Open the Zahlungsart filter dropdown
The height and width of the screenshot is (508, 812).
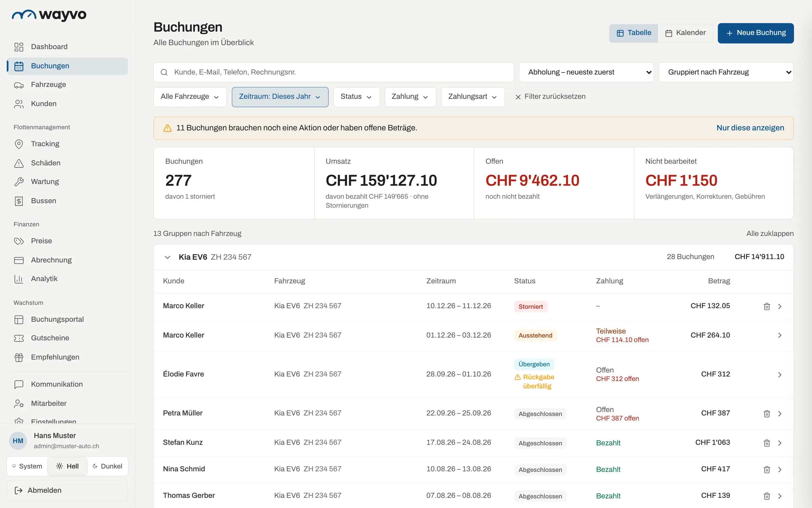point(473,97)
